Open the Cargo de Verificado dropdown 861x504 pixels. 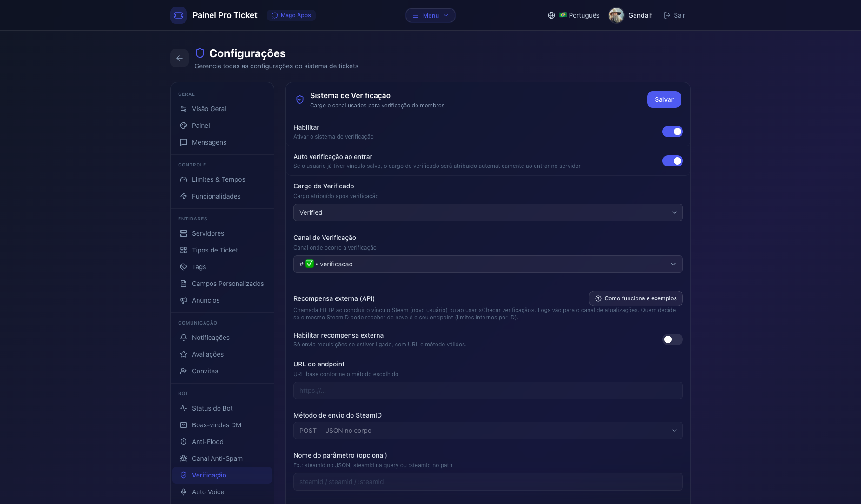click(x=488, y=212)
